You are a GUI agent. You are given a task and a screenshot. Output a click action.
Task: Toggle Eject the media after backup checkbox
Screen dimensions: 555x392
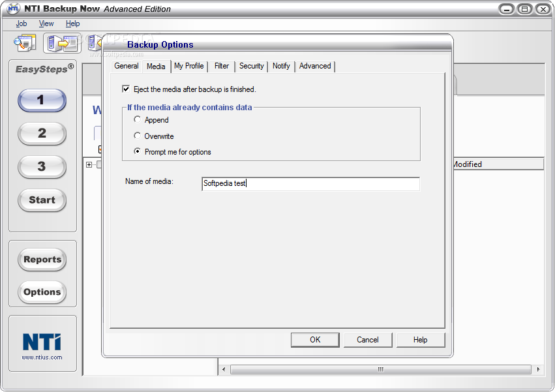tap(126, 89)
